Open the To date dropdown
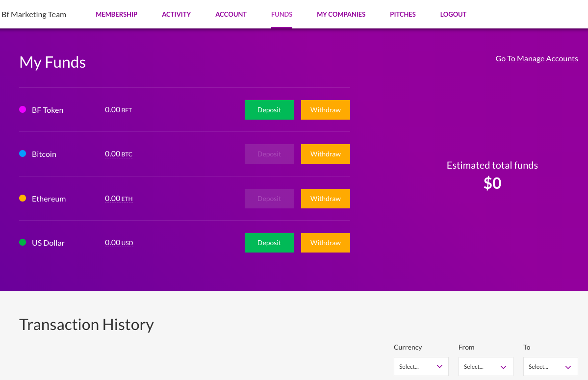The width and height of the screenshot is (588, 380). click(551, 366)
